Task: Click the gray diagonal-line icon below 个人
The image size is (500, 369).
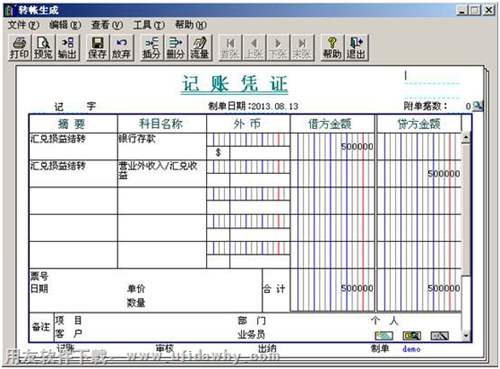Action: 440,336
